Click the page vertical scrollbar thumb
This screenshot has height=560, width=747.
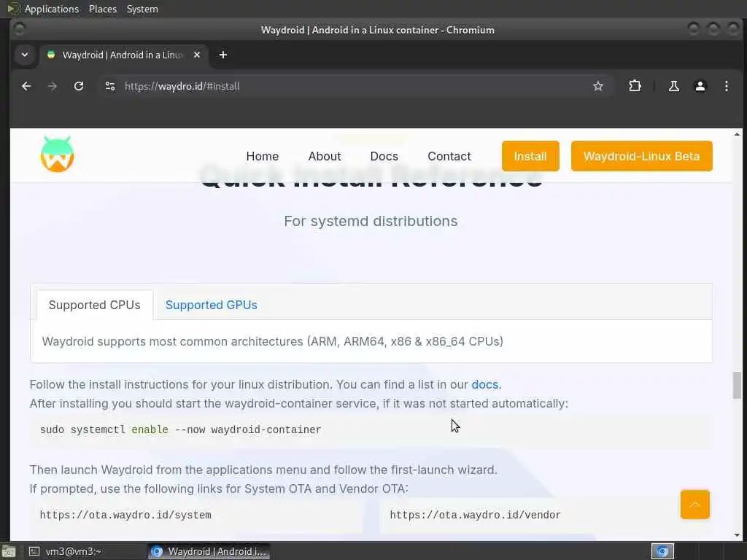click(737, 385)
